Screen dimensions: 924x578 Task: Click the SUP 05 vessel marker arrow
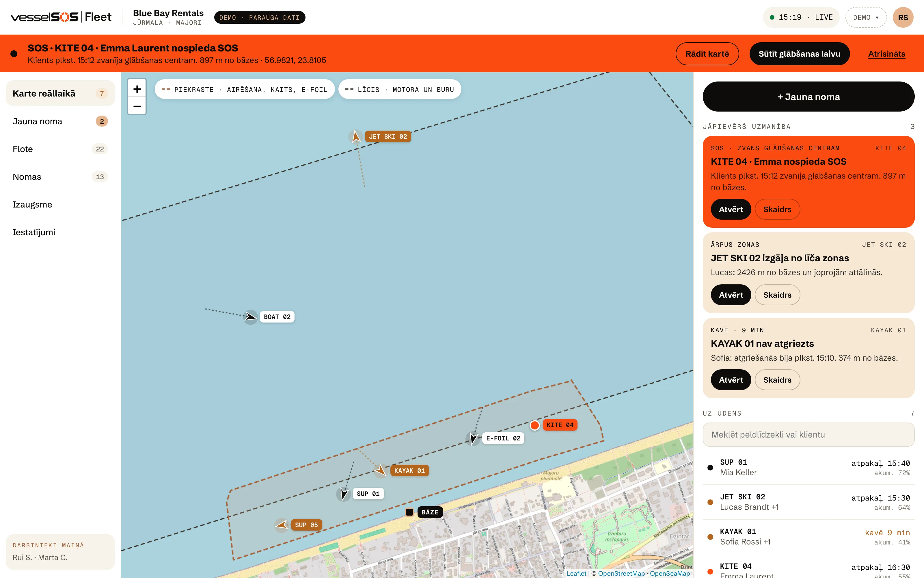click(x=282, y=525)
